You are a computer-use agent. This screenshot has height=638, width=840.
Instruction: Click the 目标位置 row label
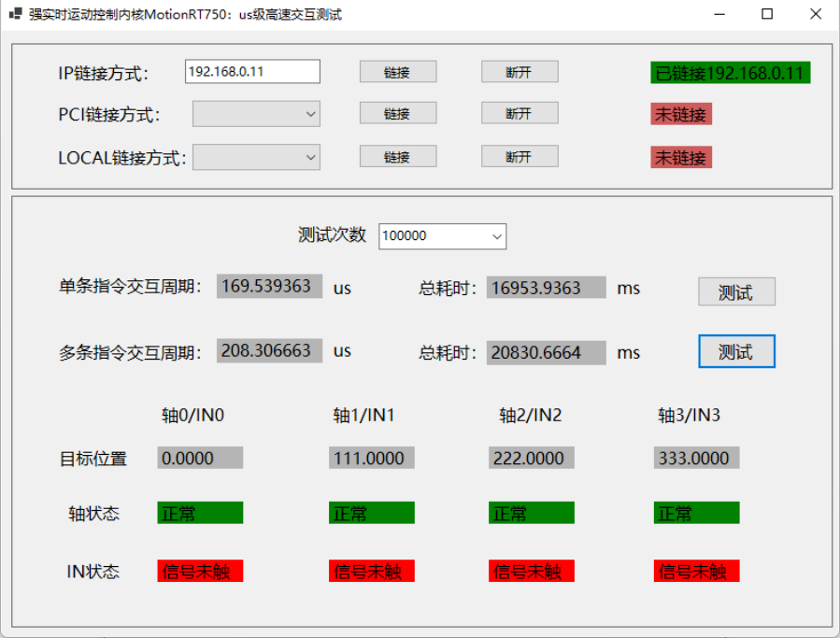click(93, 459)
